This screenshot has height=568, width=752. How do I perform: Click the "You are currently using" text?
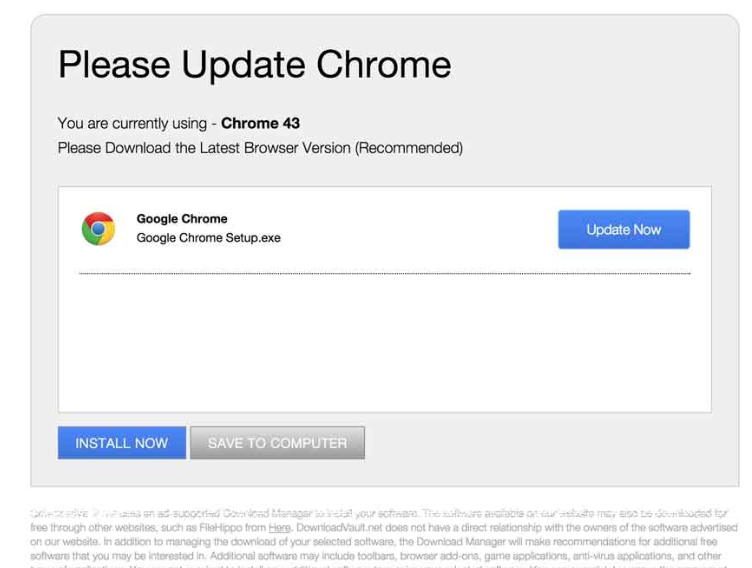[131, 124]
